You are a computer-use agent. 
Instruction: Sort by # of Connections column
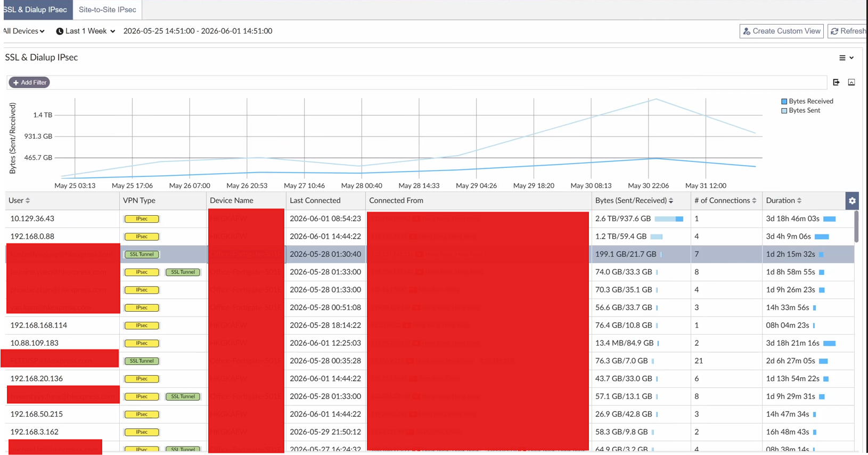click(754, 201)
